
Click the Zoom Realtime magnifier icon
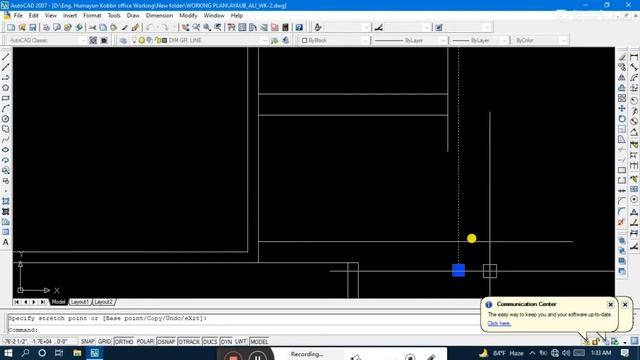pyautogui.click(x=196, y=27)
